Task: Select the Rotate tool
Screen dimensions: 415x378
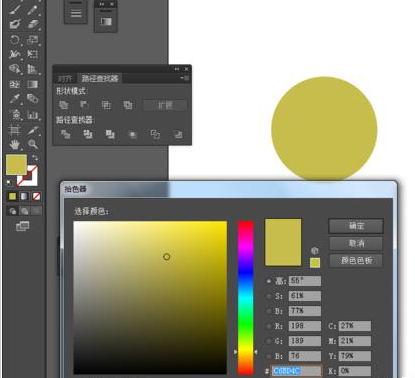Action: coord(15,40)
